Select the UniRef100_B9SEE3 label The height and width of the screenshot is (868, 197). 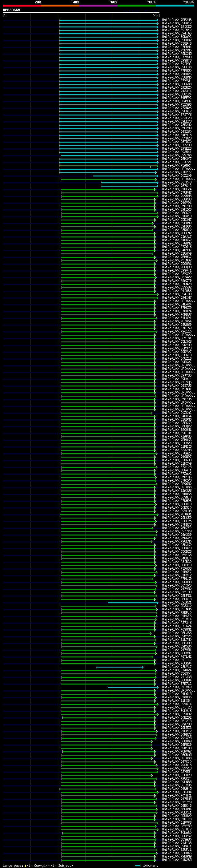[177, 149]
